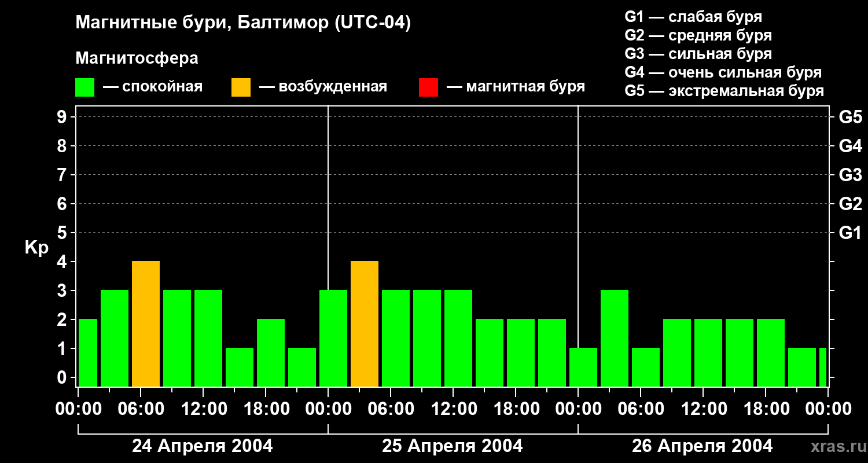The width and height of the screenshot is (868, 463).
Task: Click the 'Kp' axis title
Action: [x=36, y=248]
